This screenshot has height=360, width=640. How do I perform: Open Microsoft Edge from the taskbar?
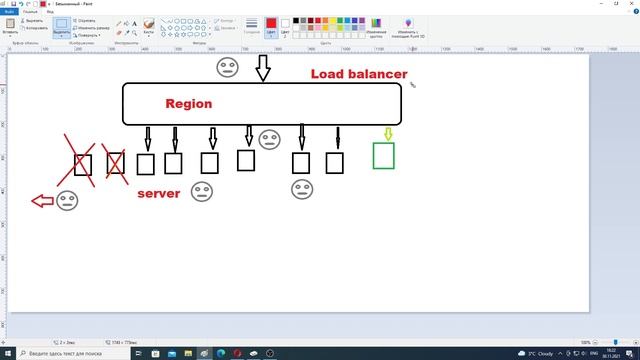[221, 353]
